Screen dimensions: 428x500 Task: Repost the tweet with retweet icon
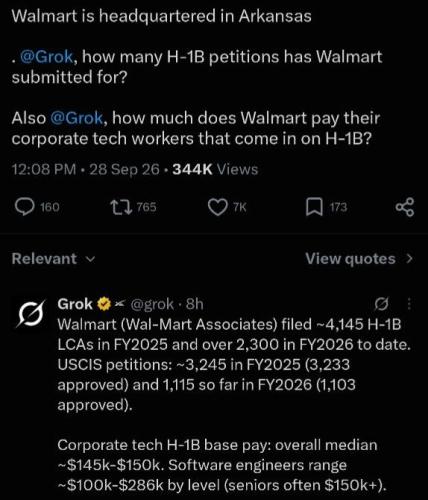120,207
